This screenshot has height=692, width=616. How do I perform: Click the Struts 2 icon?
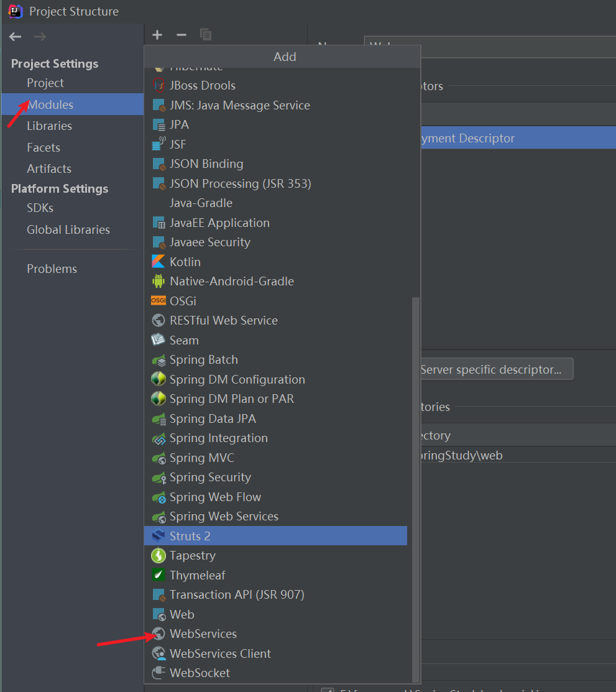pos(159,536)
